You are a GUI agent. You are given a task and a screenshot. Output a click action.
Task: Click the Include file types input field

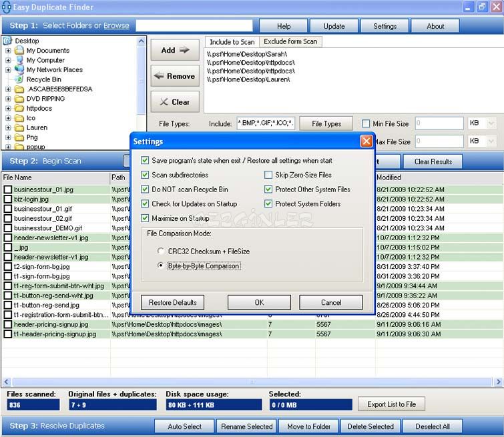266,123
